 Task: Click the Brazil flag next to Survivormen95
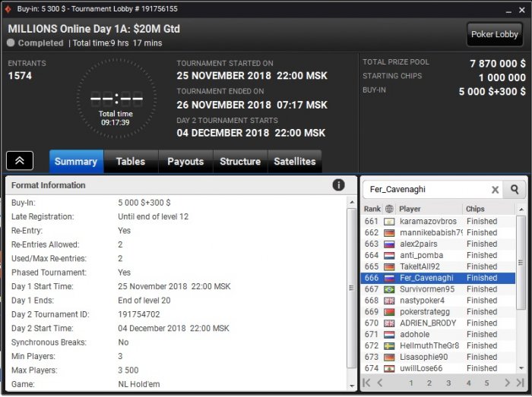389,290
